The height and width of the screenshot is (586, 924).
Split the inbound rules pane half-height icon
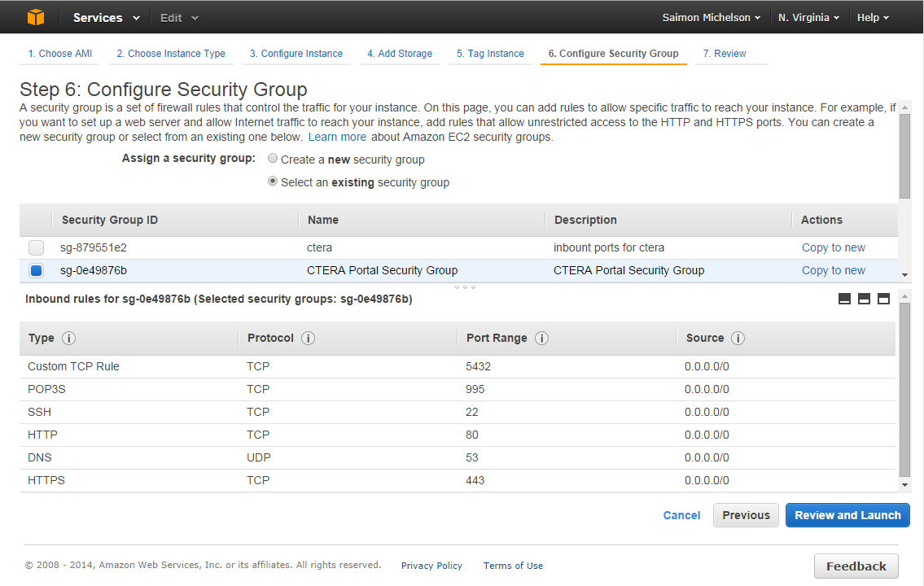click(864, 299)
